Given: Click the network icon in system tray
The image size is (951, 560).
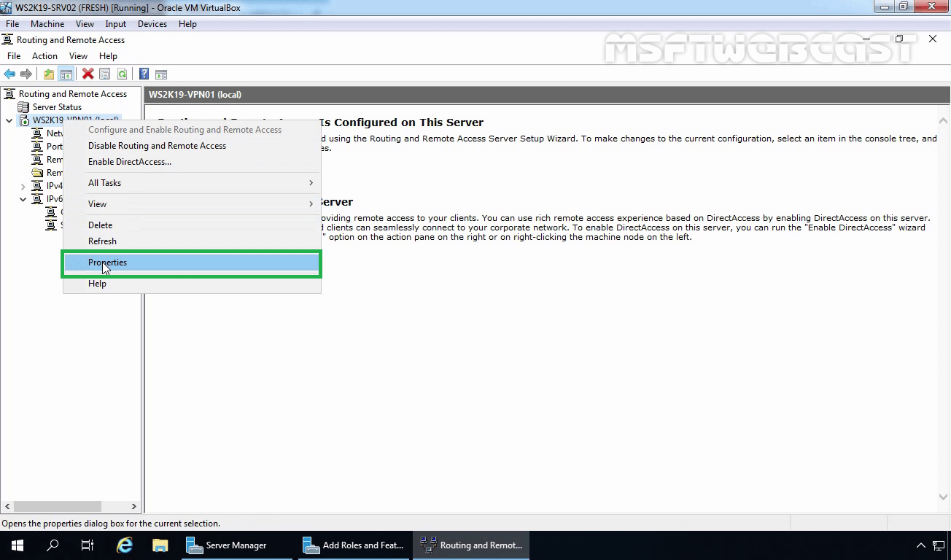Looking at the screenshot, I should coord(937,545).
